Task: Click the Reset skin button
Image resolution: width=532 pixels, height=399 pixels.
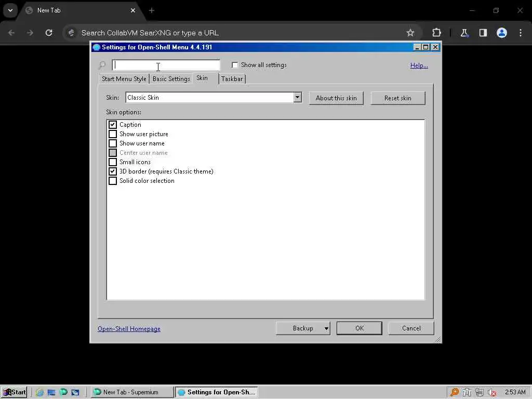Action: [397, 98]
